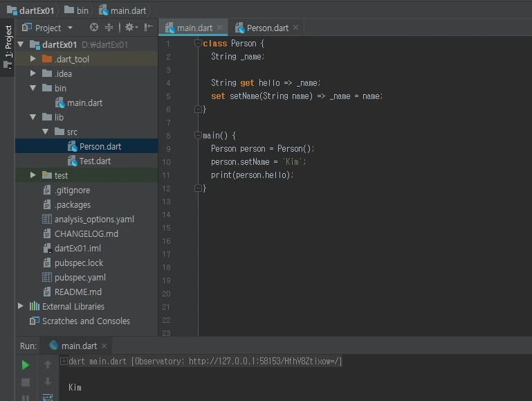
Task: Select Test.dart in the project tree
Action: click(94, 161)
